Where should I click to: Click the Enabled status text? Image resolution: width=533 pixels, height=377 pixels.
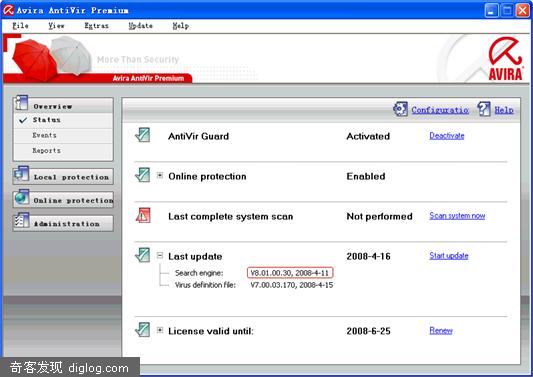tap(366, 176)
